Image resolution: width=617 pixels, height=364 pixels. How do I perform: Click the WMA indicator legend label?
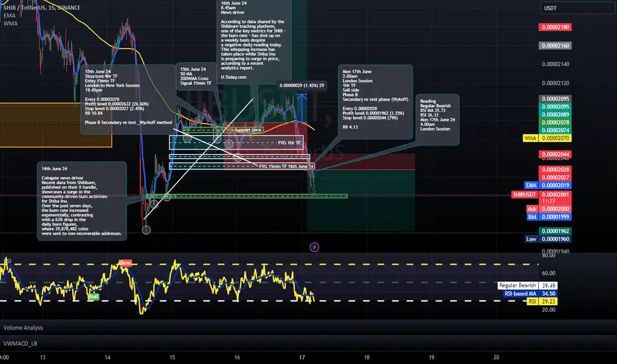pyautogui.click(x=10, y=23)
